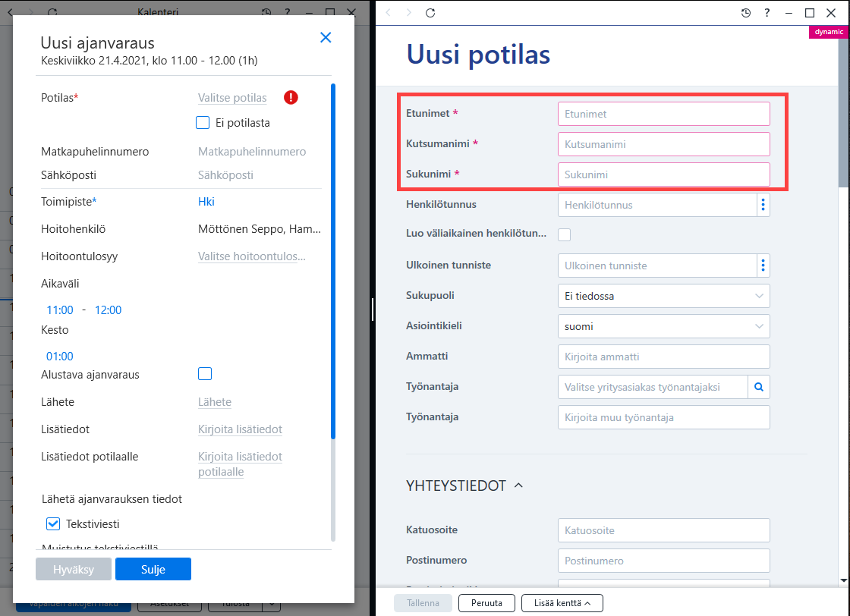Uncheck the Tekstiviesti checkbox

pos(53,524)
